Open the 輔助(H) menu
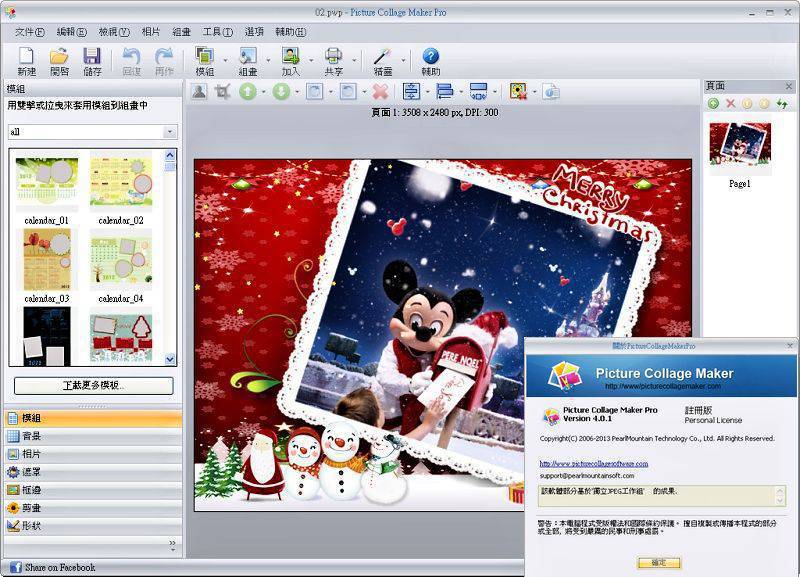 pos(290,32)
